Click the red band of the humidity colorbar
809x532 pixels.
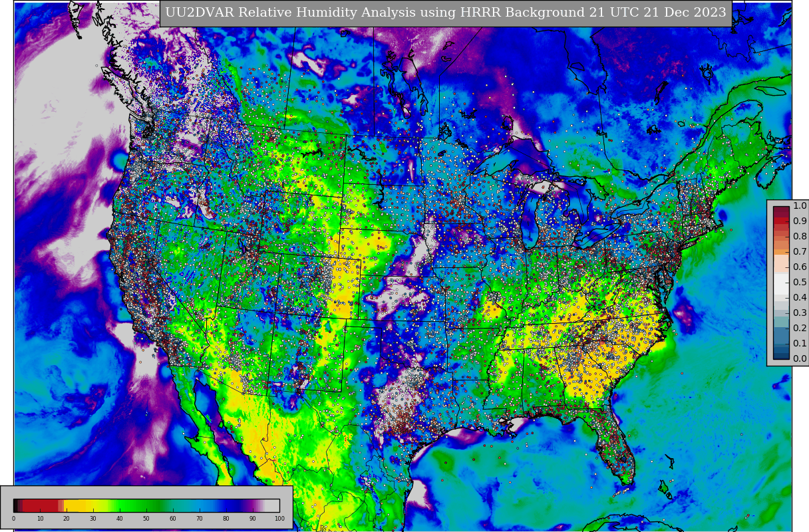tap(40, 505)
